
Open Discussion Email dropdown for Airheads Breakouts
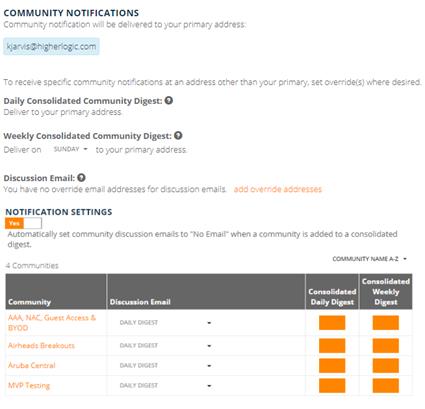[x=165, y=346]
